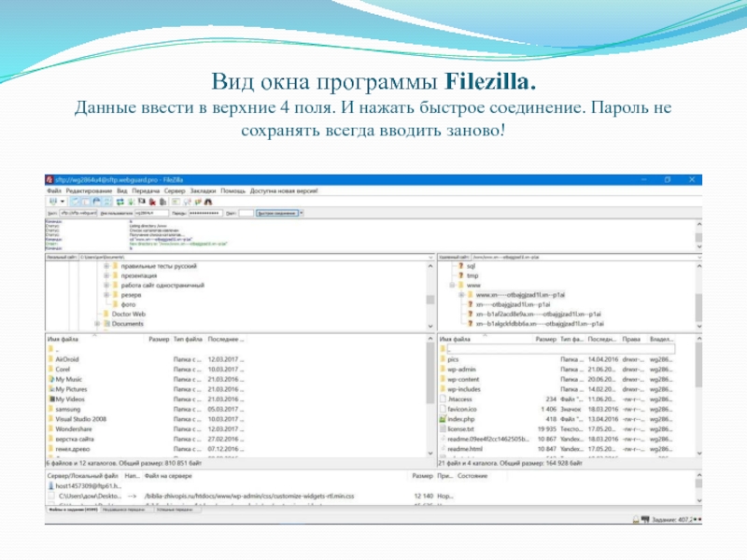Select the remote license.txt file
747x560 pixels.
(460, 429)
